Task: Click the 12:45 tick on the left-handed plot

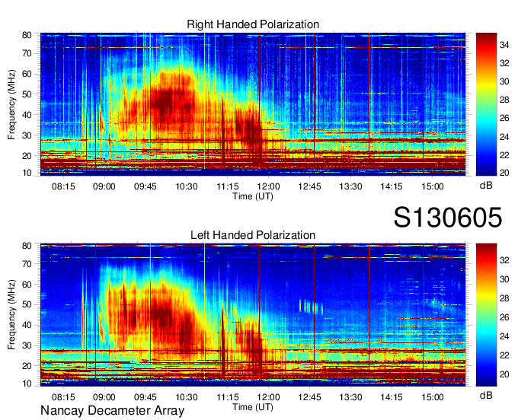Action: 309,397
